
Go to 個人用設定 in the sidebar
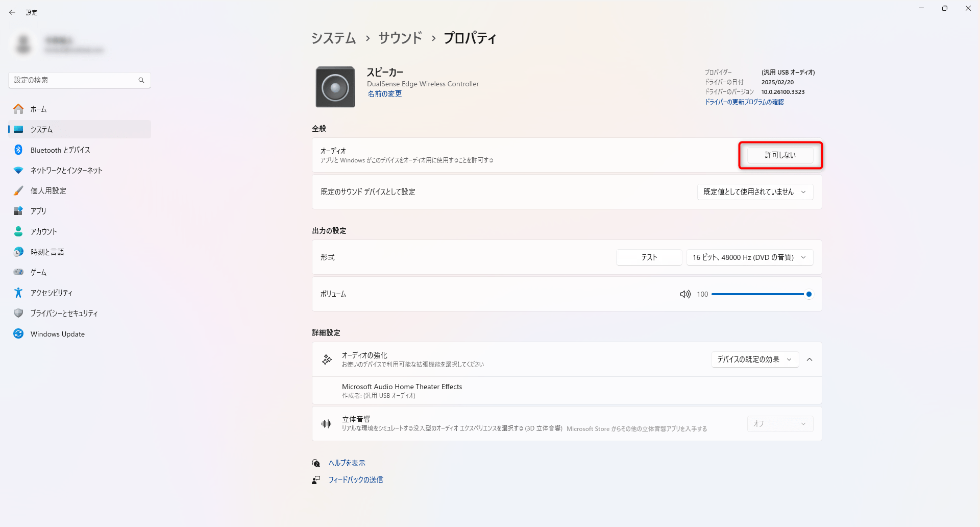48,190
